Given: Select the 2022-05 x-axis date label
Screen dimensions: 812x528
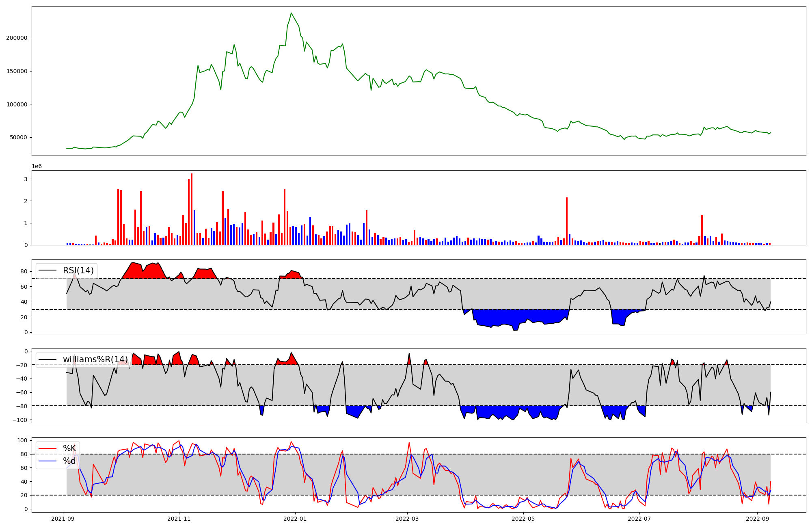Looking at the screenshot, I should pos(523,519).
